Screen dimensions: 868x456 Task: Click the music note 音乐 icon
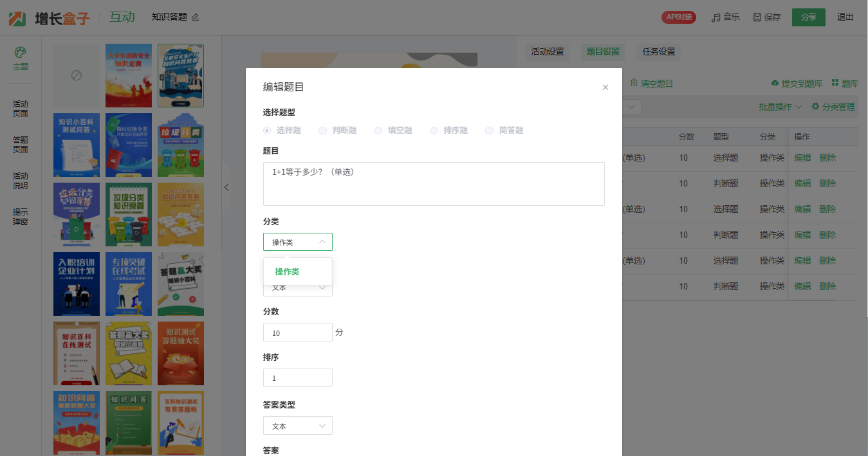click(716, 17)
